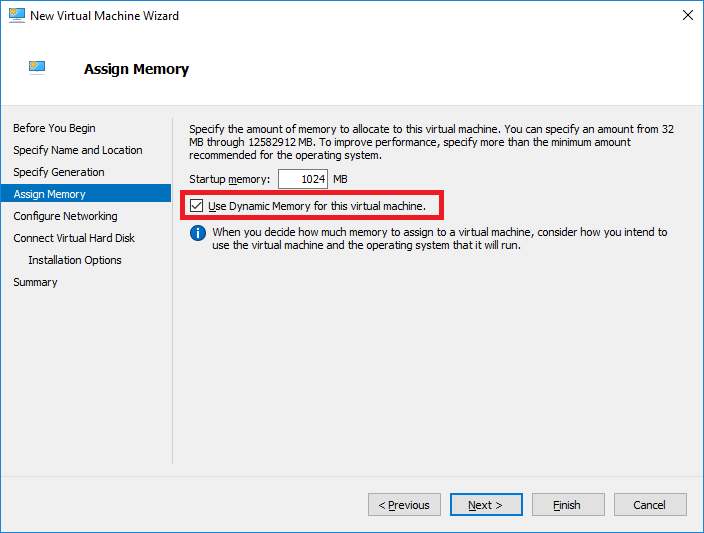This screenshot has width=704, height=533.
Task: Click the Startup memory input field
Action: pos(303,179)
